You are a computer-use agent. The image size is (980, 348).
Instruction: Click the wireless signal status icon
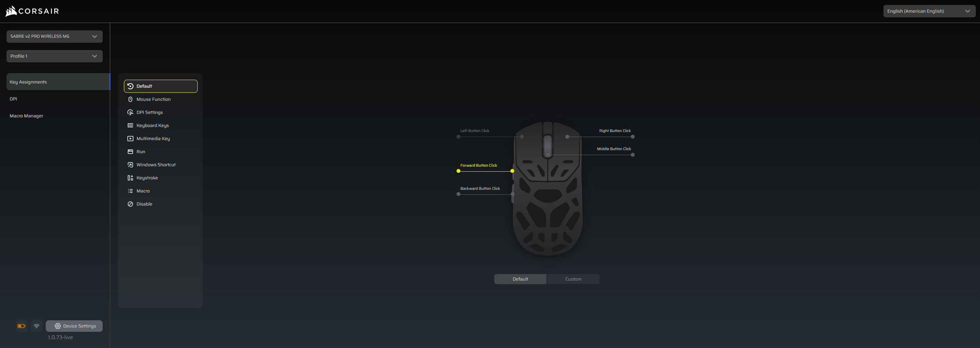tap(37, 326)
